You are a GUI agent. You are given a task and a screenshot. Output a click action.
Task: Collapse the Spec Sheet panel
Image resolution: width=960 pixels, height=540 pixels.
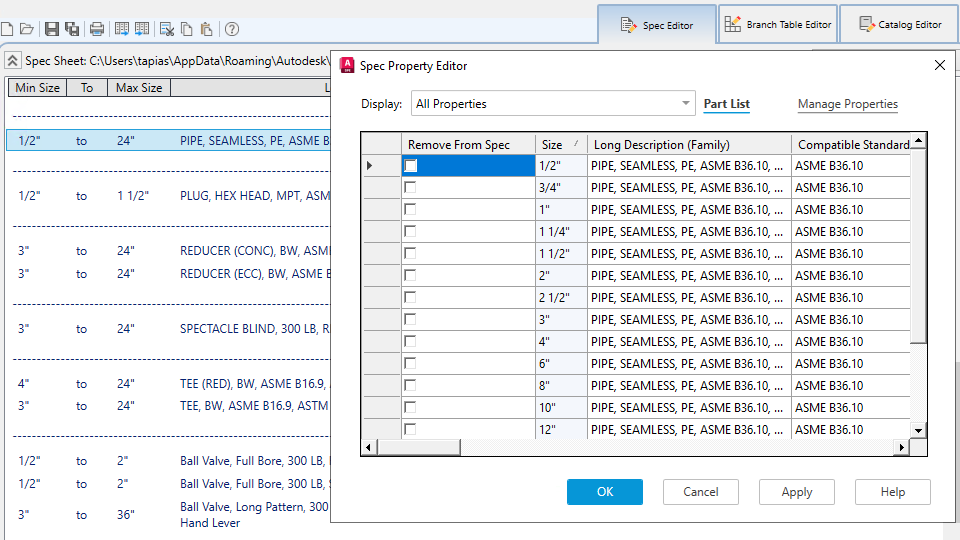pos(12,61)
